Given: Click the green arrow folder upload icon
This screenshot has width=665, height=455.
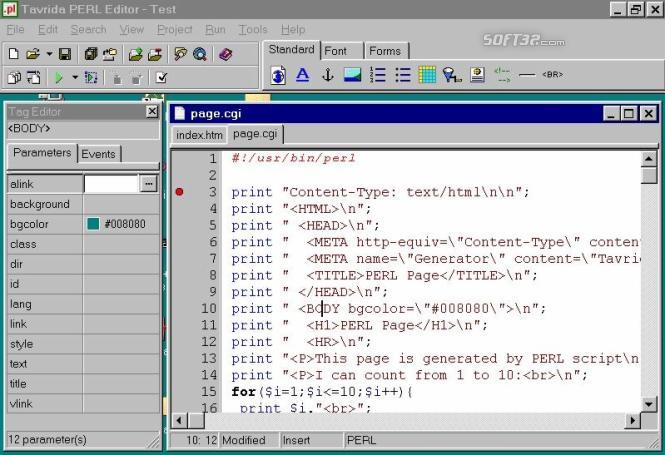Looking at the screenshot, I should (x=135, y=54).
